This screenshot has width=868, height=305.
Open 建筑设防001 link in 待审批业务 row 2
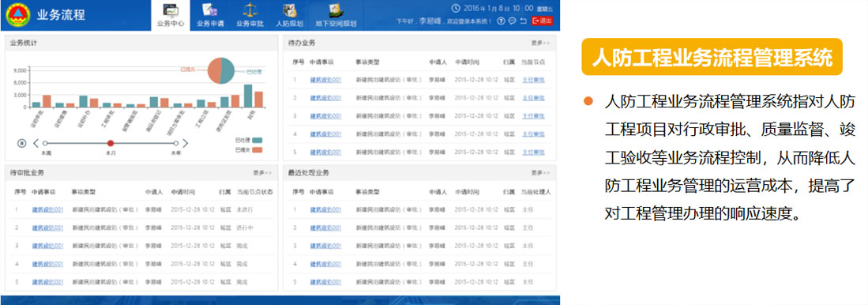[x=47, y=228]
